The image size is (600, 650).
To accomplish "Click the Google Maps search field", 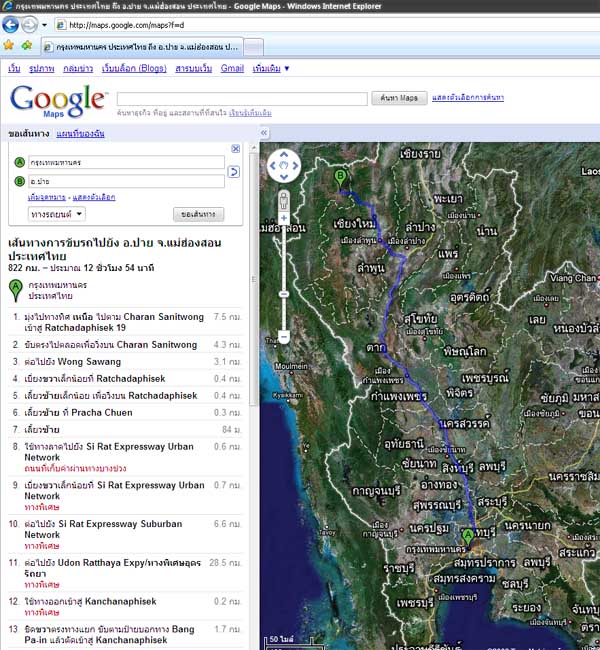I will (241, 98).
